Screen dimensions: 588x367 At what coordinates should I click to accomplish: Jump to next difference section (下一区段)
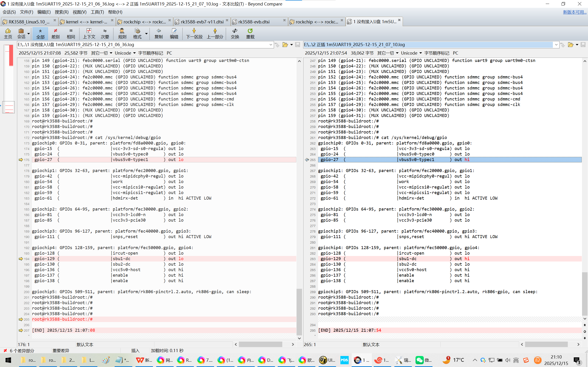pos(194,33)
